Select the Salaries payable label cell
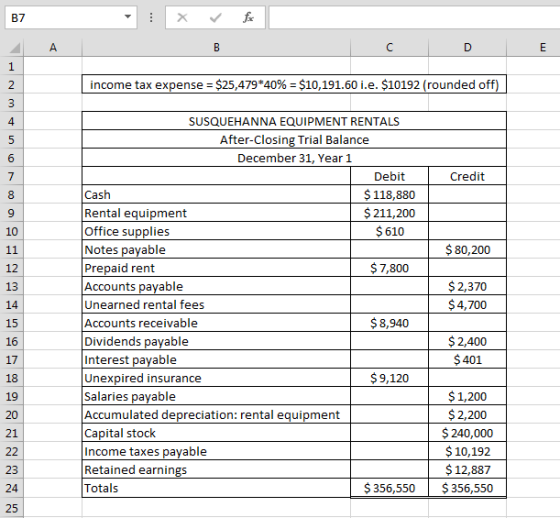The width and height of the screenshot is (560, 518). coord(216,397)
